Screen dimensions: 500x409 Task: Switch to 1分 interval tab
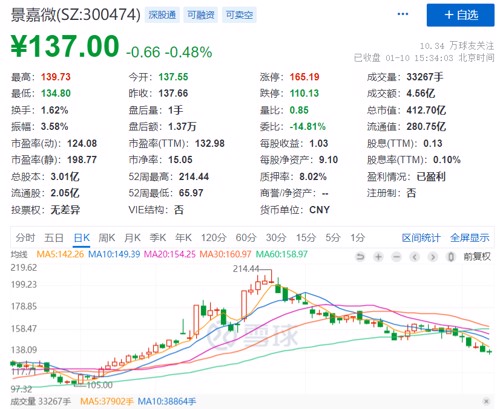coord(358,238)
